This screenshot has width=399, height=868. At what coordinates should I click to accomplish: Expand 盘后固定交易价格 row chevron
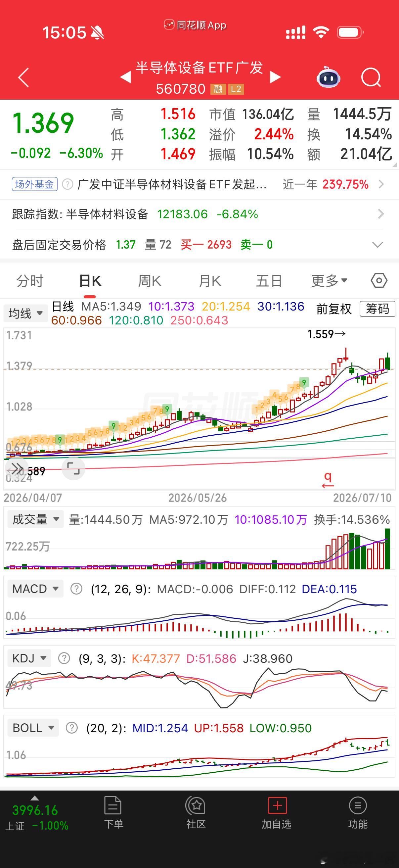(378, 245)
